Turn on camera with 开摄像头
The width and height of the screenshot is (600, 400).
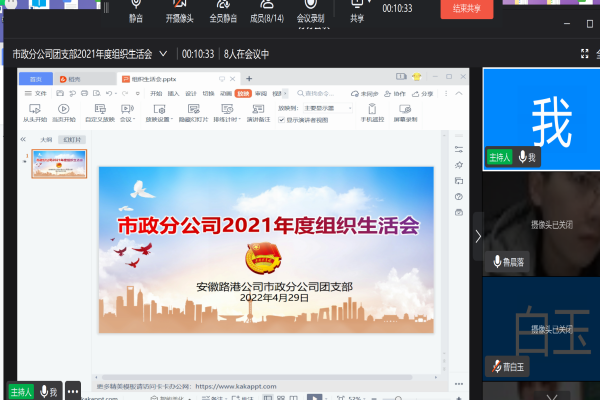[179, 11]
